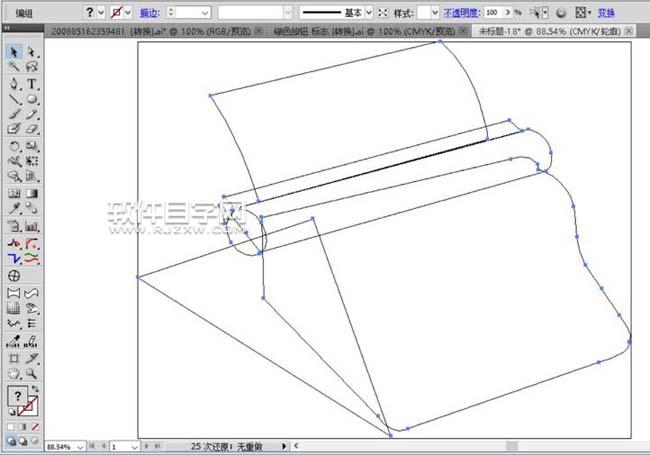Select the Paintbrush tool

coord(14,114)
